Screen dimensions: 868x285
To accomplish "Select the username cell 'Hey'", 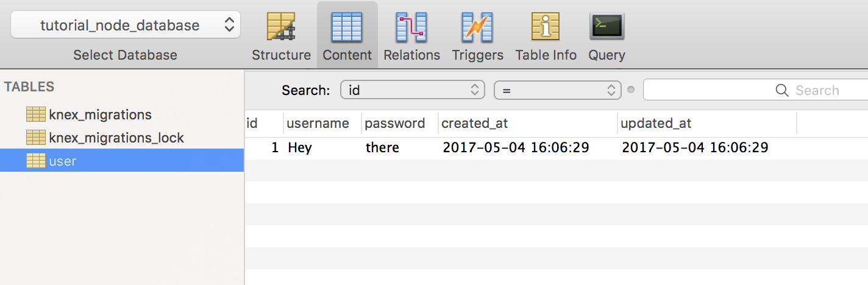I will click(x=300, y=147).
